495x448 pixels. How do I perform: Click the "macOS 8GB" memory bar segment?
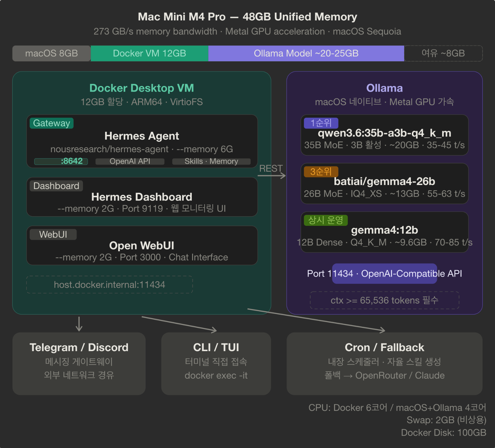click(51, 53)
